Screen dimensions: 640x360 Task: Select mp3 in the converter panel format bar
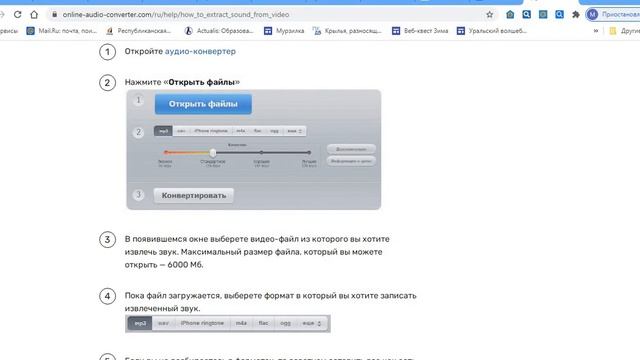(163, 131)
